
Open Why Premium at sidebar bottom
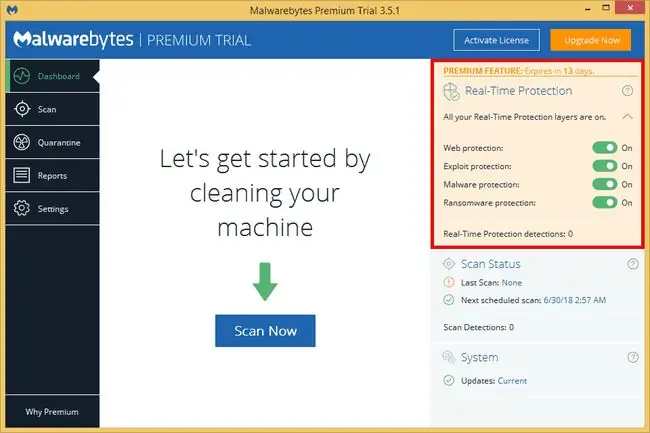tap(52, 411)
